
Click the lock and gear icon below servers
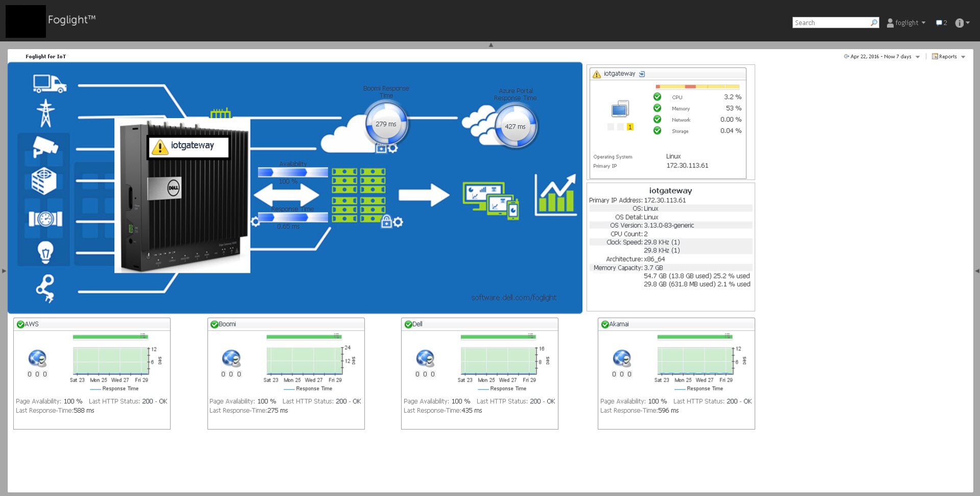[x=392, y=221]
